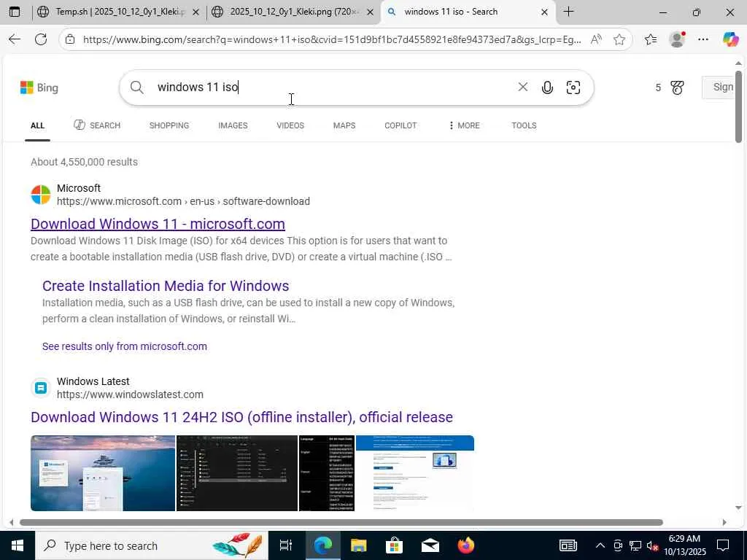
Task: Open Download Windows 11 24H2 ISO link
Action: 241,417
